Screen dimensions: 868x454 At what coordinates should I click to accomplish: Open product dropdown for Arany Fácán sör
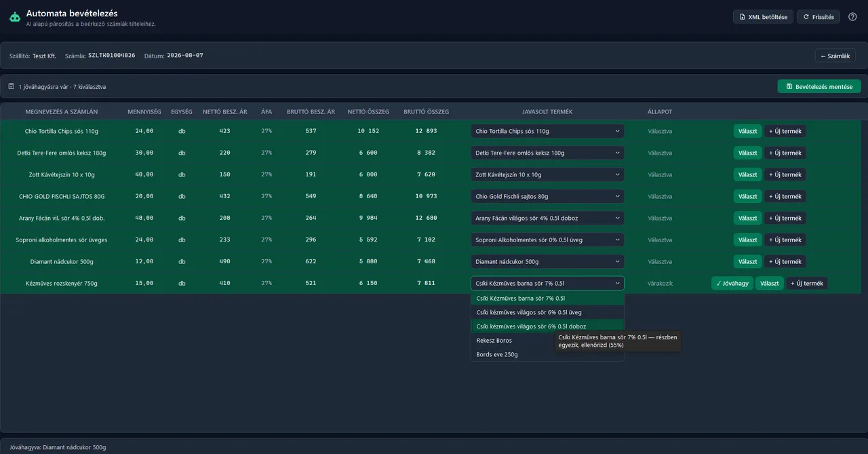[547, 218]
